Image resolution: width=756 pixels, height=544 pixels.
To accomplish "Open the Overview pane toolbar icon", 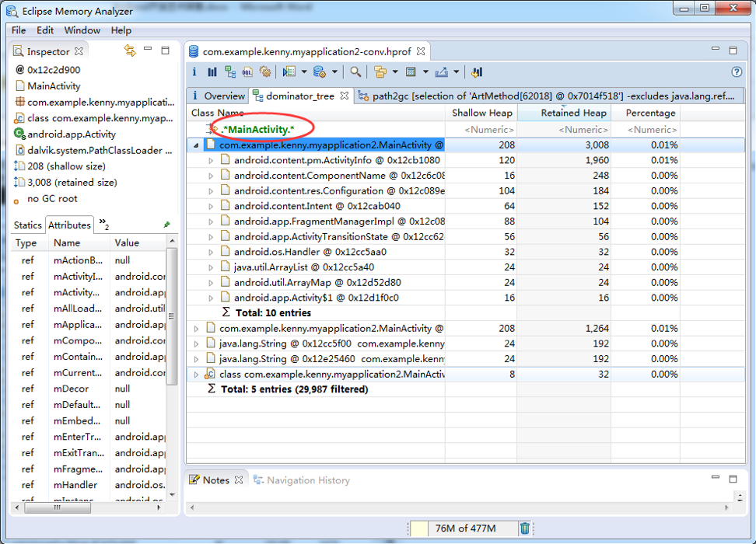I will 194,72.
